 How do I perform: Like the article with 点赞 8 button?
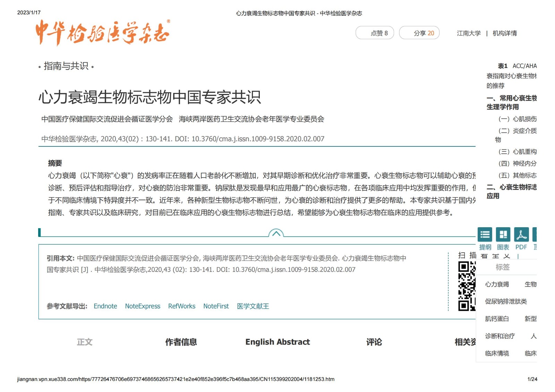(x=375, y=33)
